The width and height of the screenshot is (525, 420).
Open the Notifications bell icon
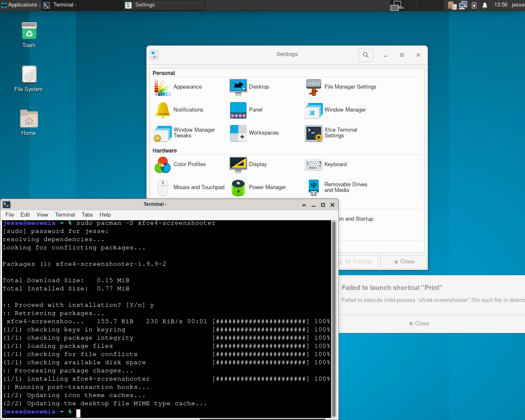162,110
